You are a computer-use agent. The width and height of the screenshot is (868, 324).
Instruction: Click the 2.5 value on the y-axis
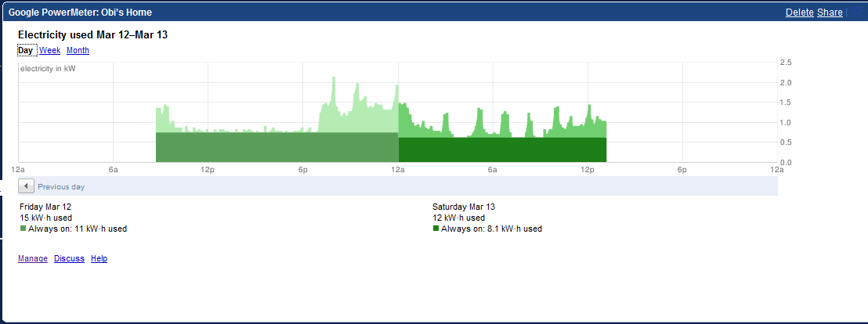pos(786,63)
